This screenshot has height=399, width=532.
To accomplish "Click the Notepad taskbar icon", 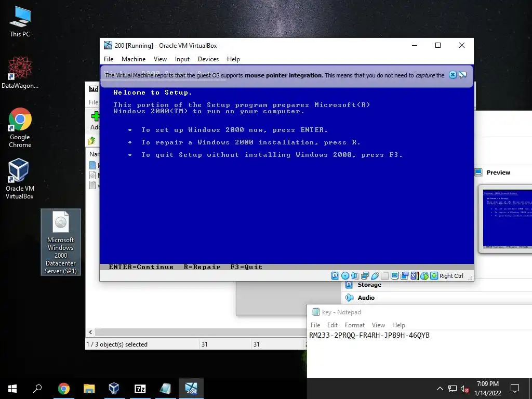I will point(165,389).
